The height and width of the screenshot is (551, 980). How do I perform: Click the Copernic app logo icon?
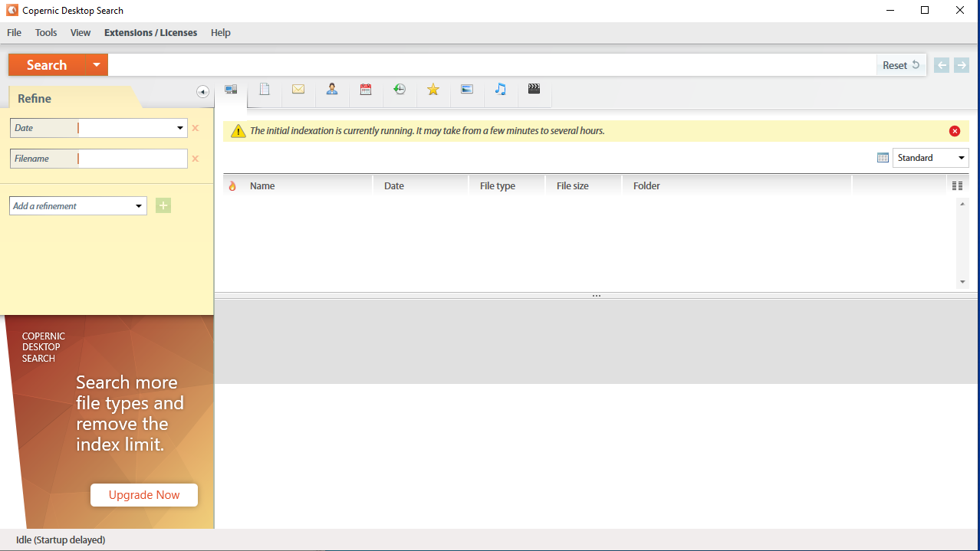12,11
